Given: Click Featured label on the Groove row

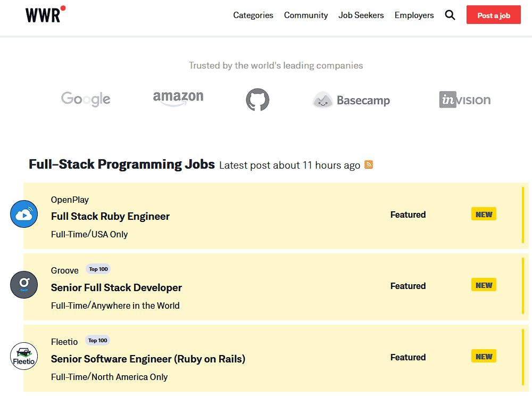Looking at the screenshot, I should click(408, 286).
